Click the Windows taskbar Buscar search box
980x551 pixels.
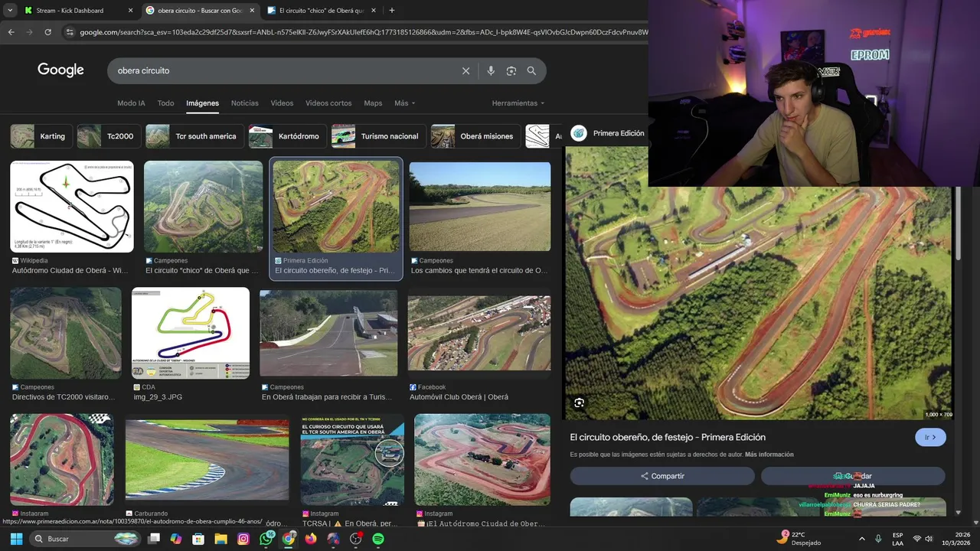point(86,539)
